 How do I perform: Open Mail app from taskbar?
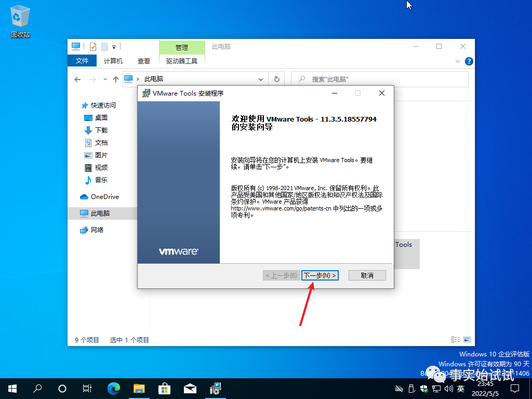(x=190, y=389)
